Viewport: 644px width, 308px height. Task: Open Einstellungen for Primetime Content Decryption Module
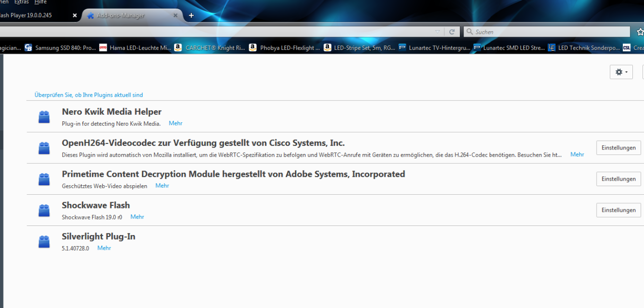click(x=619, y=179)
